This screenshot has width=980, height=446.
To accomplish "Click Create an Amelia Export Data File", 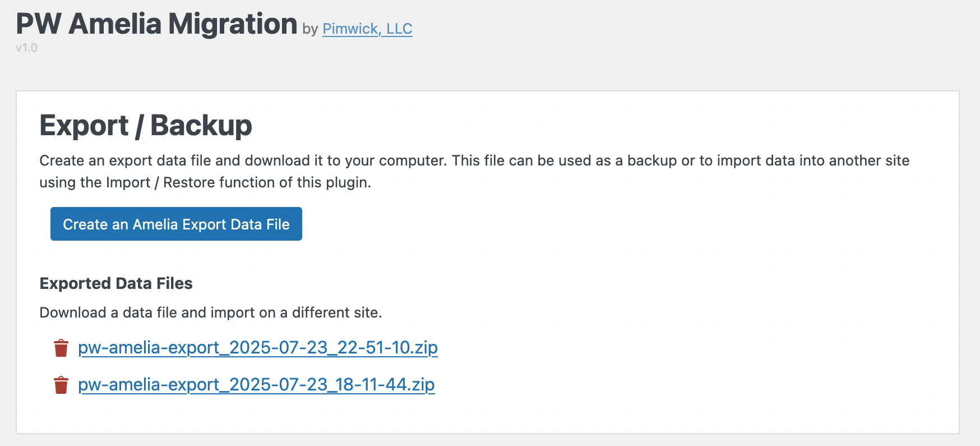I will [176, 224].
